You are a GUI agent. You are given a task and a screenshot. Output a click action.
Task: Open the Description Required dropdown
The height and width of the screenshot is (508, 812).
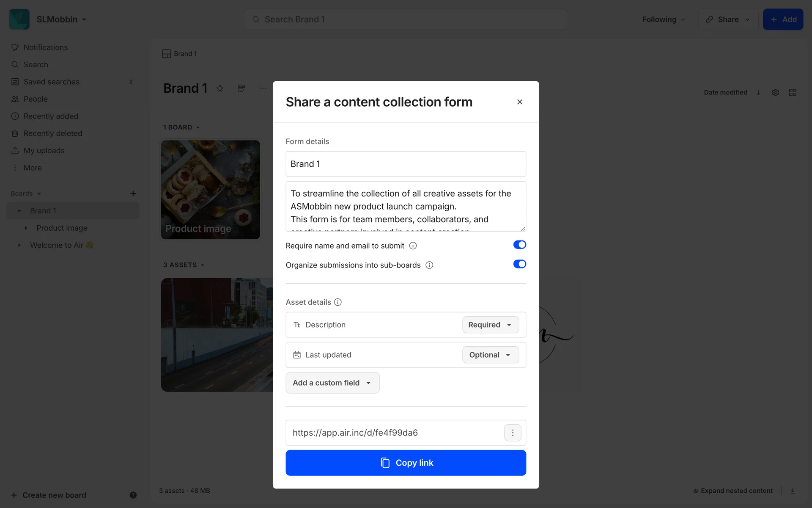pyautogui.click(x=490, y=325)
